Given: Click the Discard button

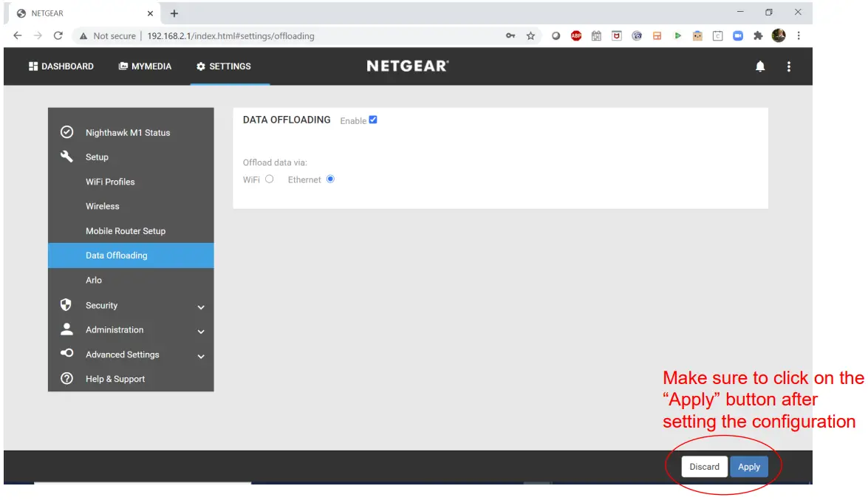Looking at the screenshot, I should click(x=703, y=466).
